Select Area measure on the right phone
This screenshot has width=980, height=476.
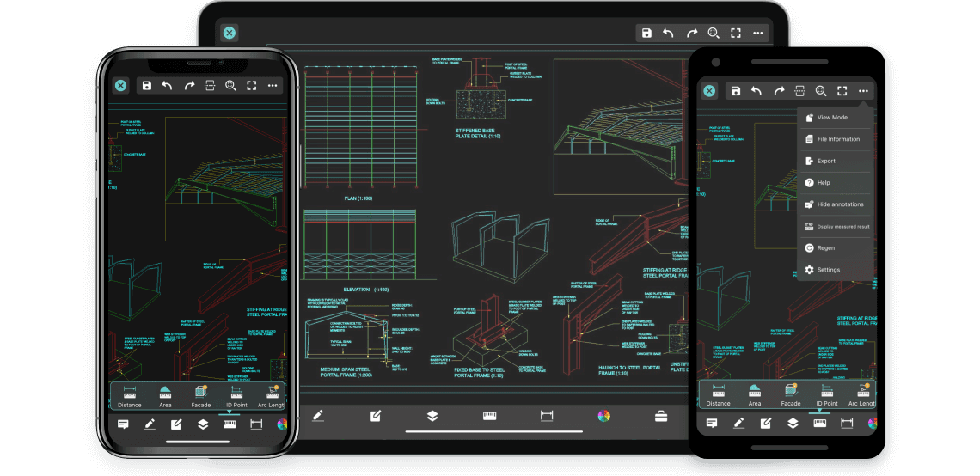(755, 395)
